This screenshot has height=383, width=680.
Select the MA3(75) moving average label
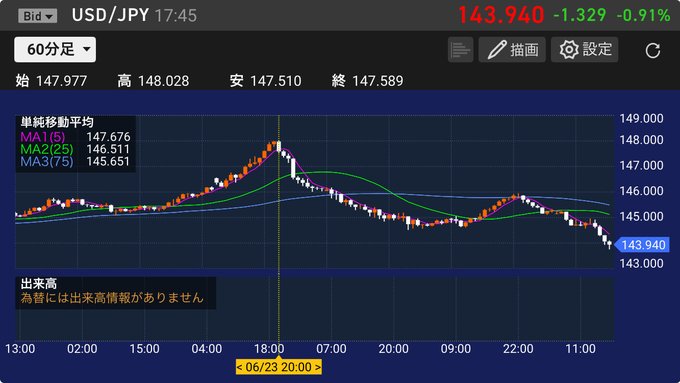coord(47,162)
